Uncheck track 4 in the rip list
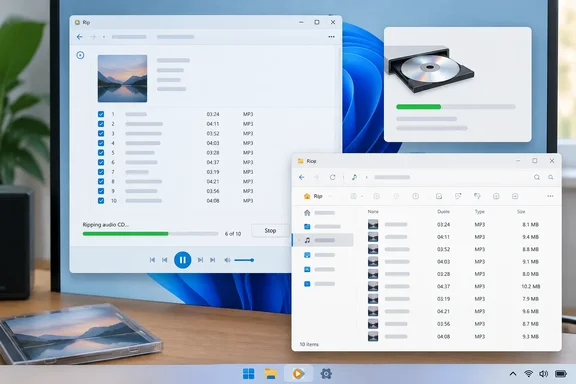Screen dimensions: 576x384 pos(101,143)
